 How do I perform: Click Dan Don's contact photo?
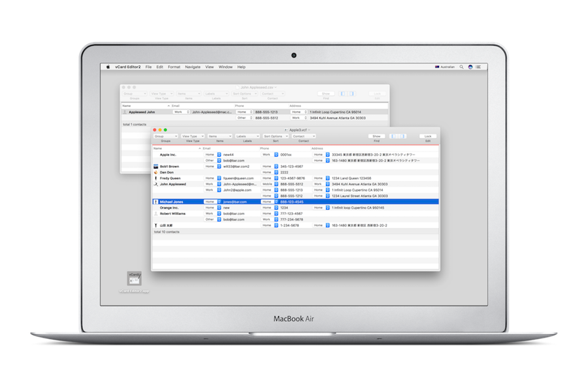coord(156,172)
